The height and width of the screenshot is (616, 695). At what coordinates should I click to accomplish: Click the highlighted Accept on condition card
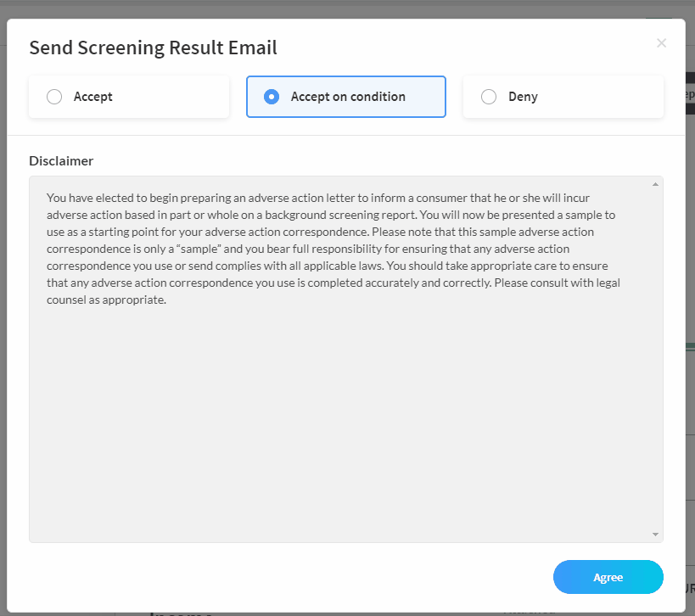(x=345, y=96)
